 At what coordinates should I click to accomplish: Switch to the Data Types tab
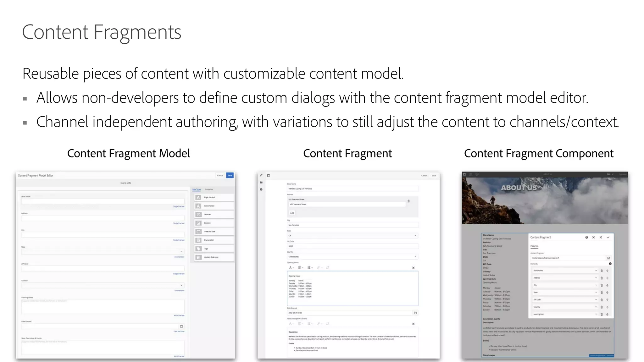[x=197, y=189]
